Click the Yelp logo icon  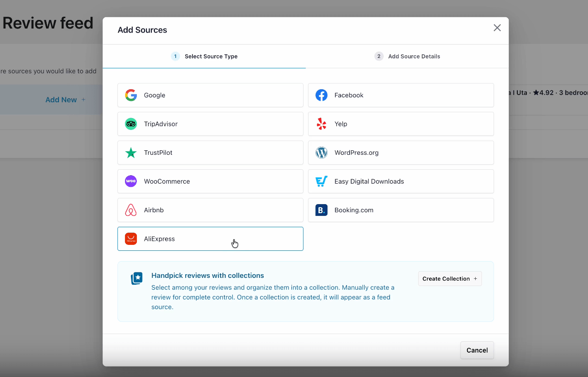321,124
